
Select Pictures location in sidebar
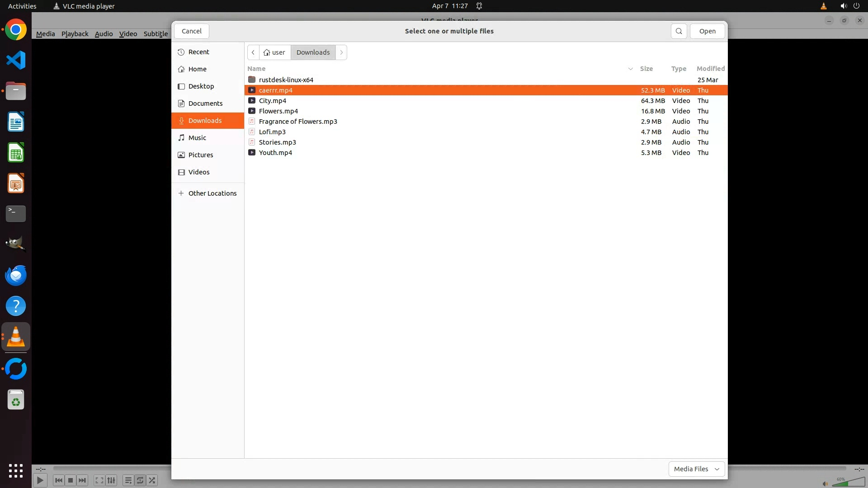200,155
